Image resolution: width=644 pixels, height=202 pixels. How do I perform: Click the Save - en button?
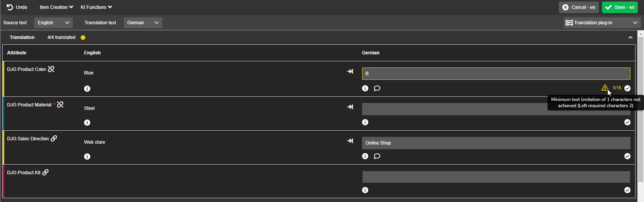click(x=620, y=7)
